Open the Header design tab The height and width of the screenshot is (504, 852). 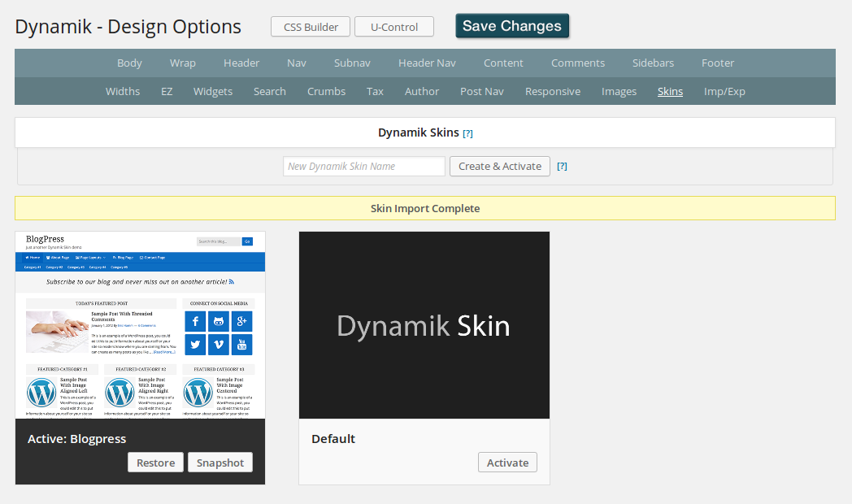click(241, 63)
